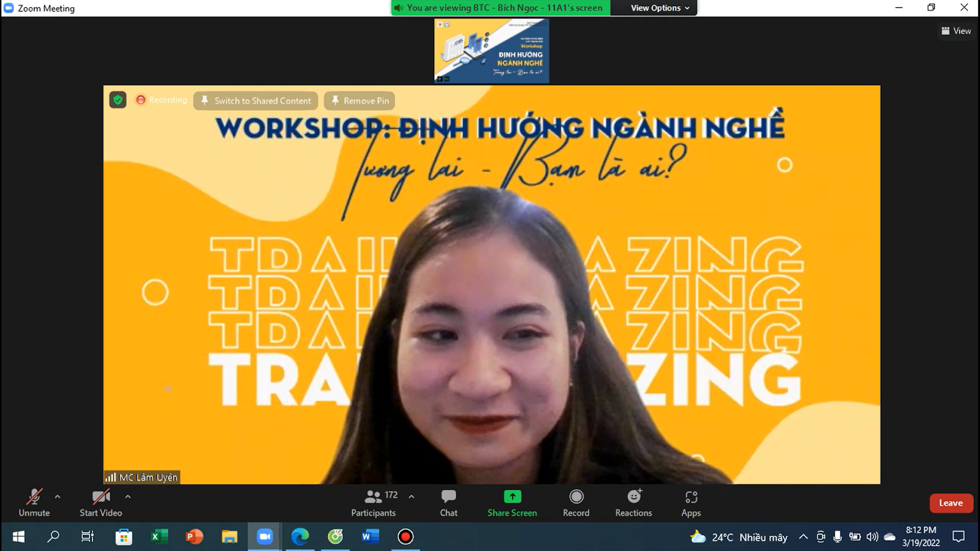Open battery status in the tray
This screenshot has height=551, width=980.
click(x=854, y=537)
